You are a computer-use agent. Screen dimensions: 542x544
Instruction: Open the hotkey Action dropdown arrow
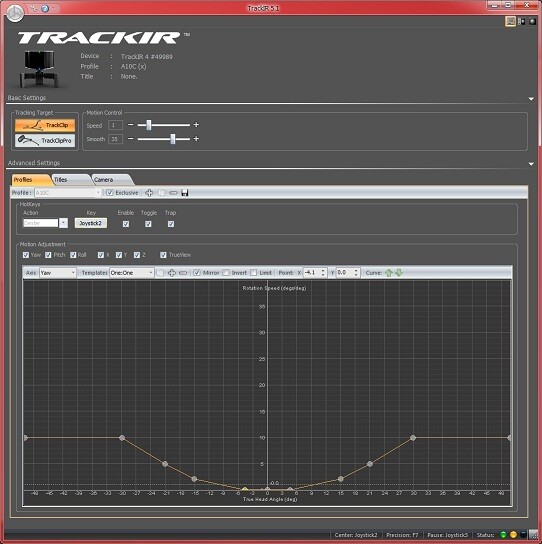[63, 223]
